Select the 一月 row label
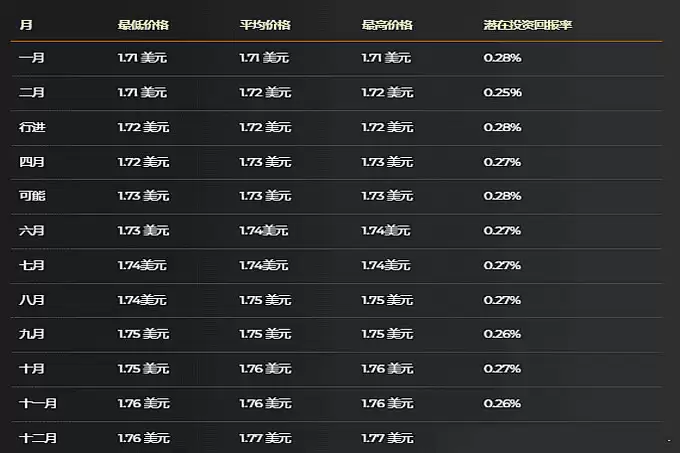This screenshot has width=680, height=453. [x=31, y=59]
